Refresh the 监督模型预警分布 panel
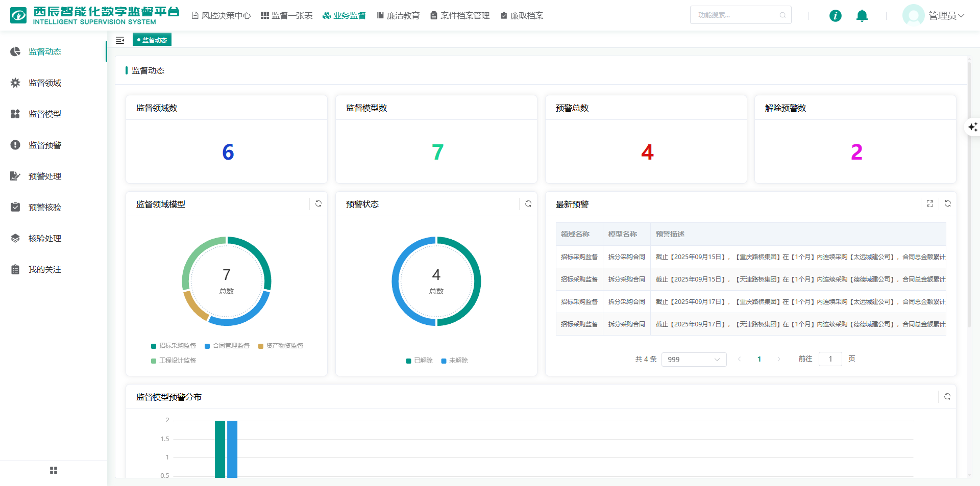Viewport: 980px width, 486px height. pos(947,397)
